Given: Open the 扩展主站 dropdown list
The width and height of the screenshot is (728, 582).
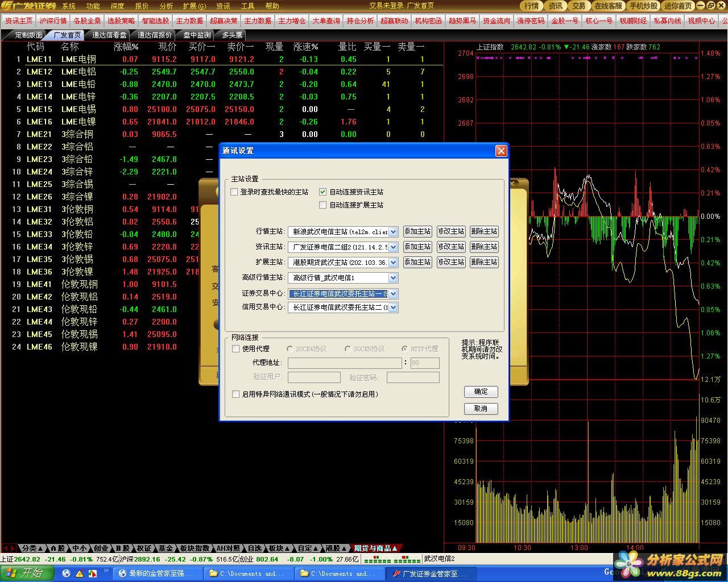Looking at the screenshot, I should pyautogui.click(x=393, y=263).
